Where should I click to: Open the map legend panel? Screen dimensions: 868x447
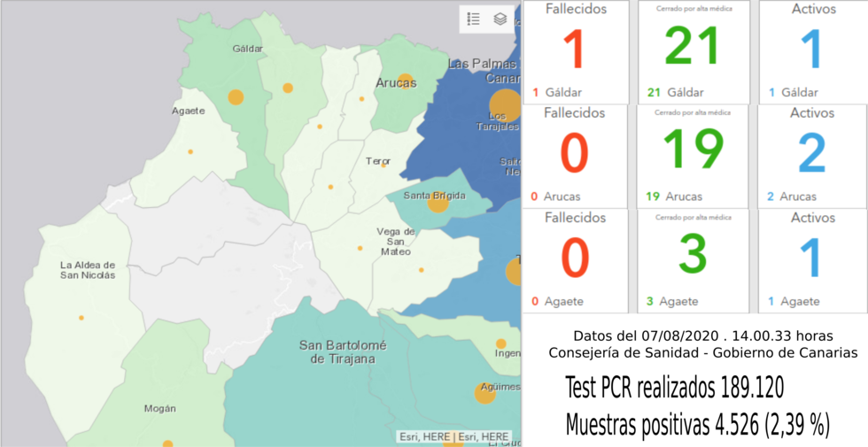474,19
